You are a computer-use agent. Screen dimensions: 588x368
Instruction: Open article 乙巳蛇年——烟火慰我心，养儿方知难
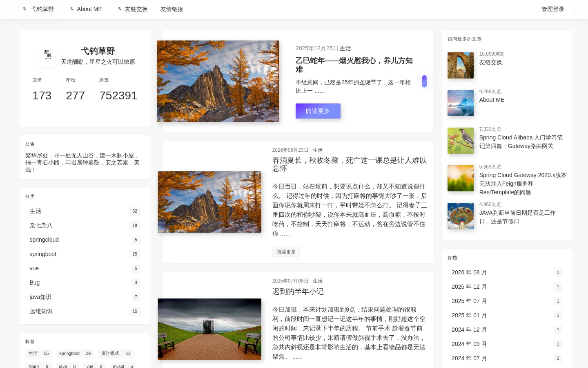354,65
